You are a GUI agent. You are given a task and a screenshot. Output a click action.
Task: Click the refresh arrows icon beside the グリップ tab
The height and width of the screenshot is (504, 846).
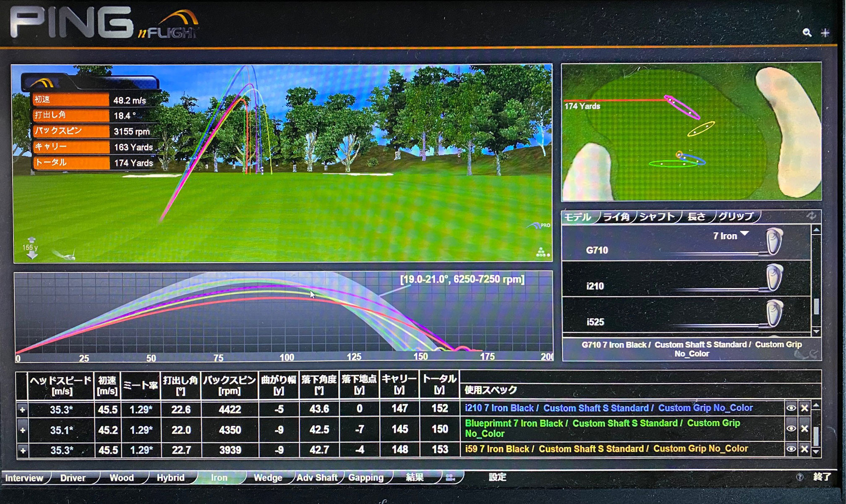click(x=811, y=216)
